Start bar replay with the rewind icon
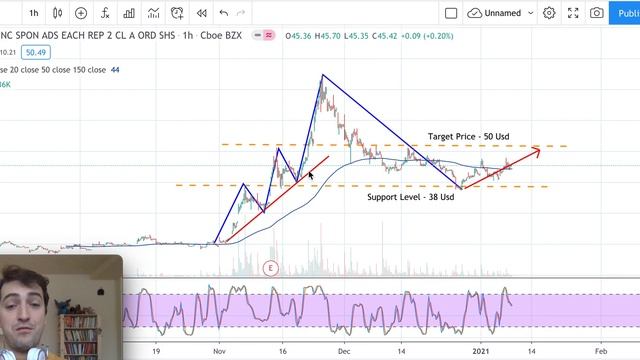The image size is (640, 360). tap(201, 13)
